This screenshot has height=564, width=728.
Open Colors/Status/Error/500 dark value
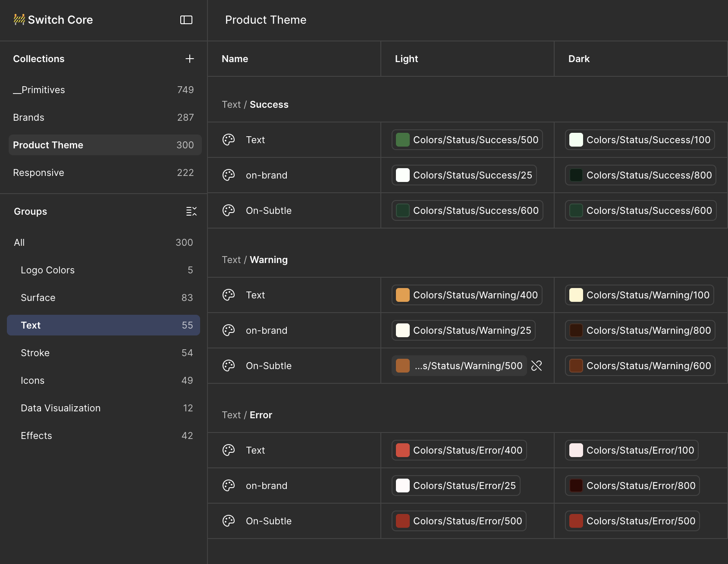(x=632, y=521)
